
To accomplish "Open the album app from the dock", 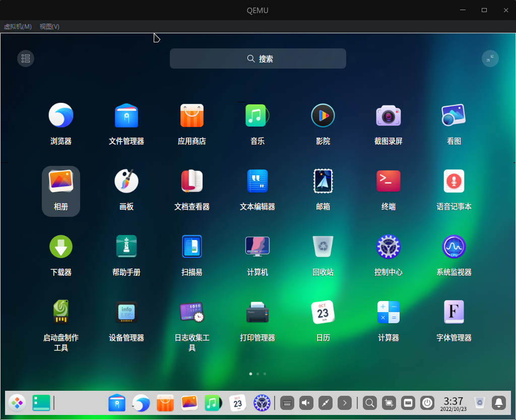I will coord(189,403).
